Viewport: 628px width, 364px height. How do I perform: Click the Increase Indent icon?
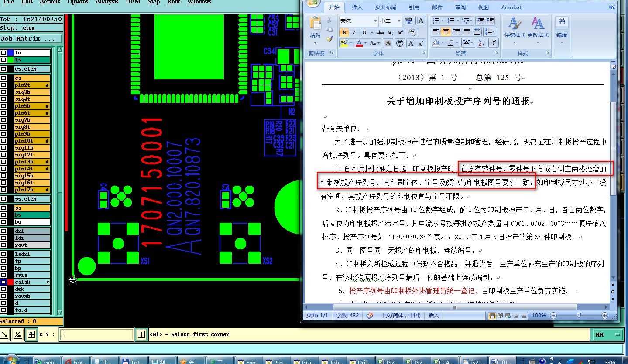[491, 20]
